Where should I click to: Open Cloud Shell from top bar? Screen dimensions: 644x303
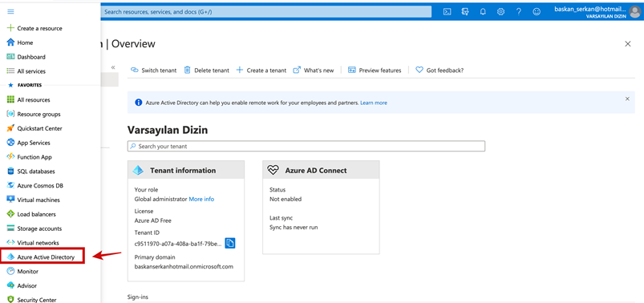pyautogui.click(x=447, y=12)
